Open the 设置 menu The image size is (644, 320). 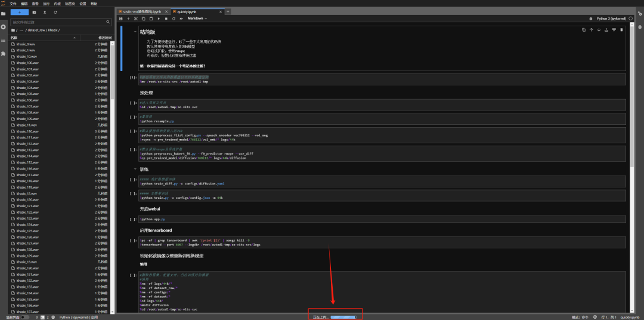point(83,4)
